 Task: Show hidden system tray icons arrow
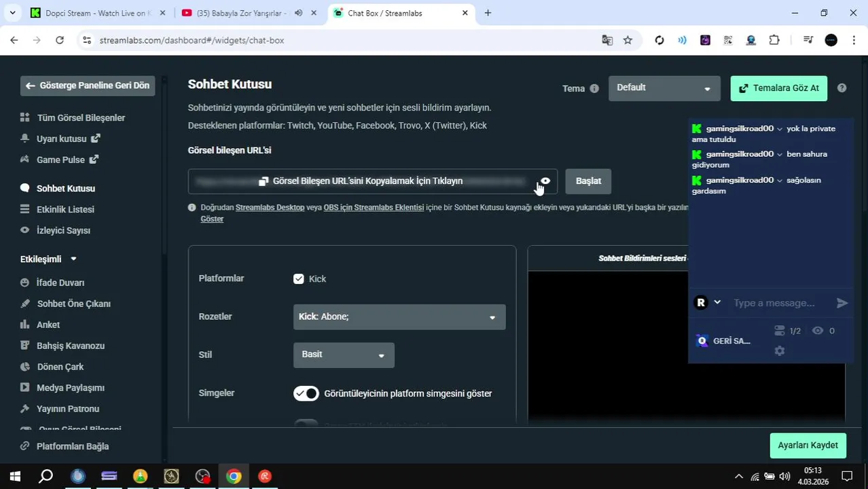[739, 476]
